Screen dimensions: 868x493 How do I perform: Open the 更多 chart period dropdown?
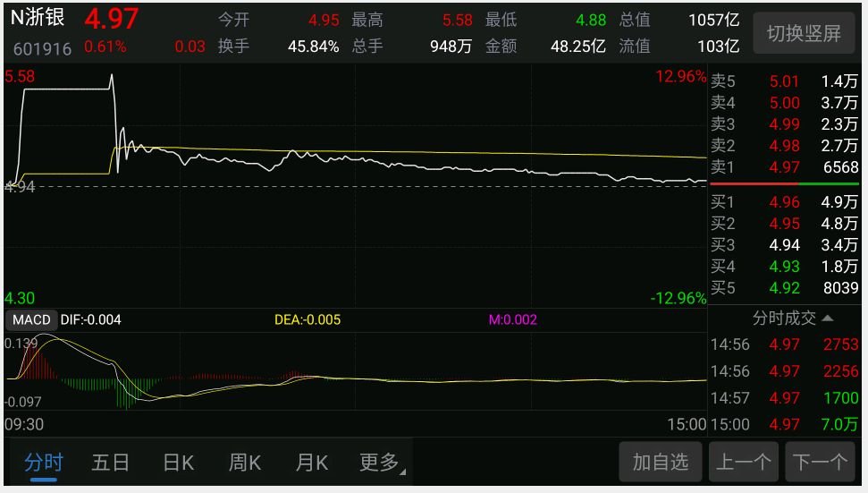pos(382,462)
